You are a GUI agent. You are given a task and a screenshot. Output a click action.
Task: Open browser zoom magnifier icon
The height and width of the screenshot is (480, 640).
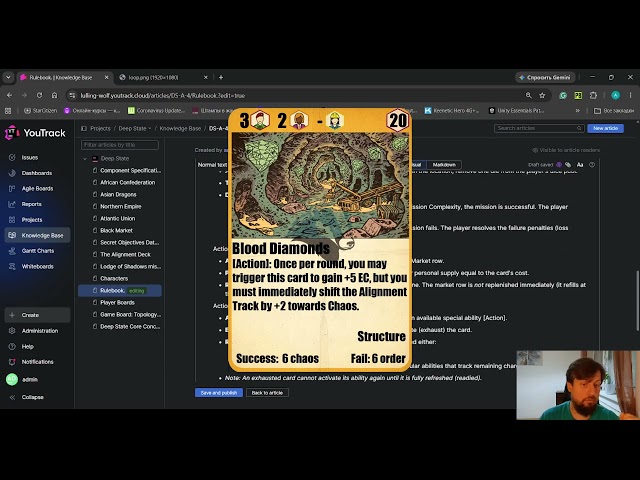tap(529, 96)
